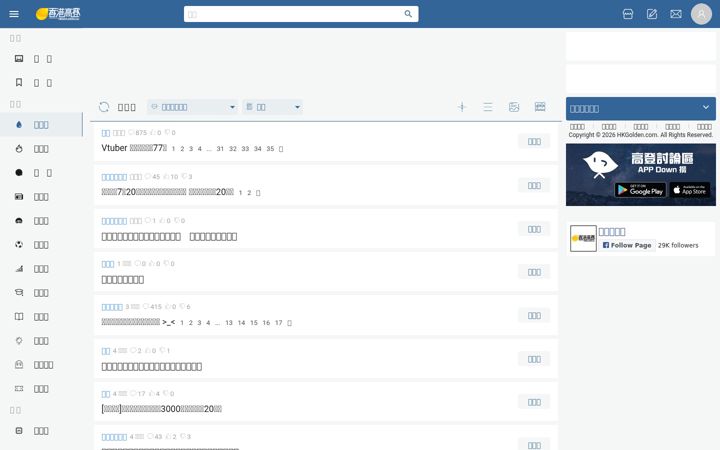Click the plus icon in list toolbar
Screen dimensions: 720x450
[x=462, y=107]
